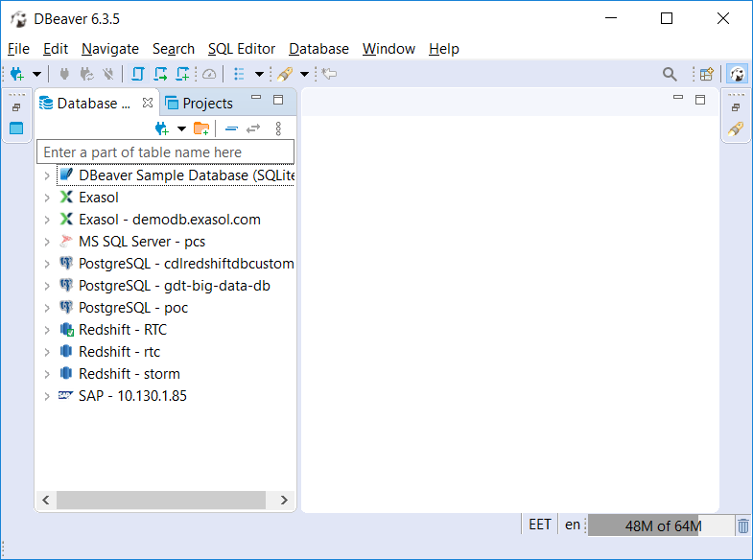Click the New Connection plug icon in main toolbar
This screenshot has height=560, width=753.
17,74
